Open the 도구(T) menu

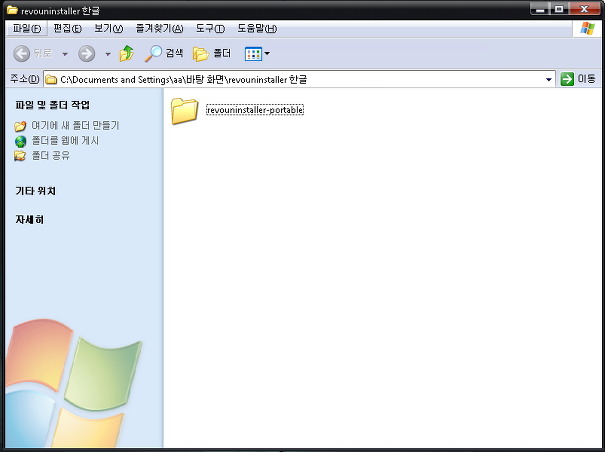pos(210,29)
